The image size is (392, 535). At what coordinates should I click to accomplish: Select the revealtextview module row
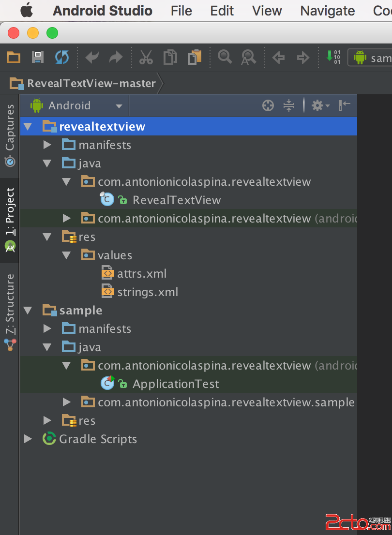click(189, 127)
